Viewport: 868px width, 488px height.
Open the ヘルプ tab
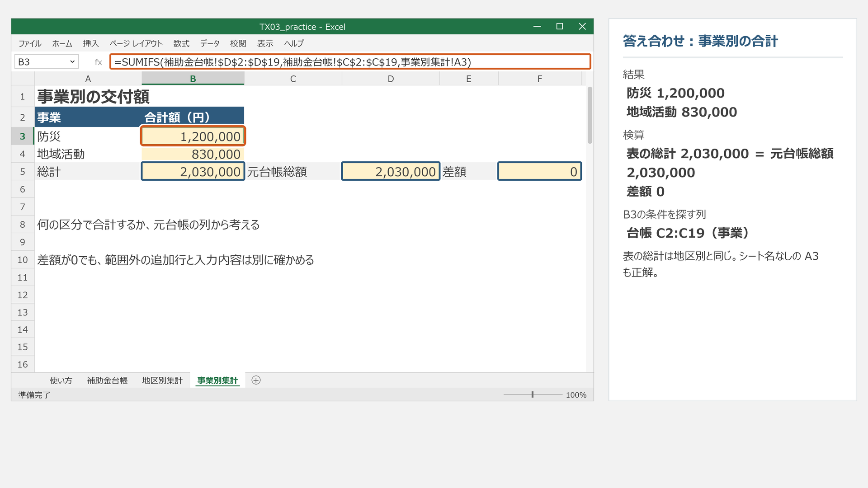coord(294,43)
